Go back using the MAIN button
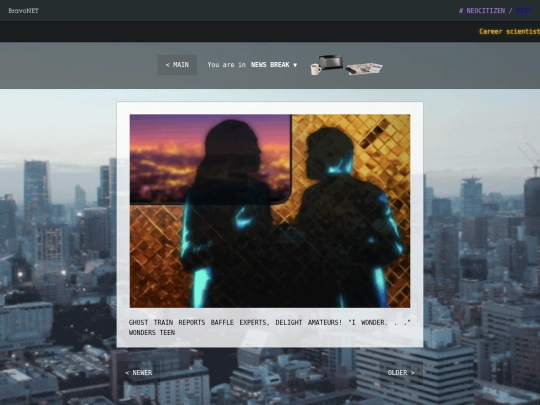The height and width of the screenshot is (405, 540). [177, 65]
